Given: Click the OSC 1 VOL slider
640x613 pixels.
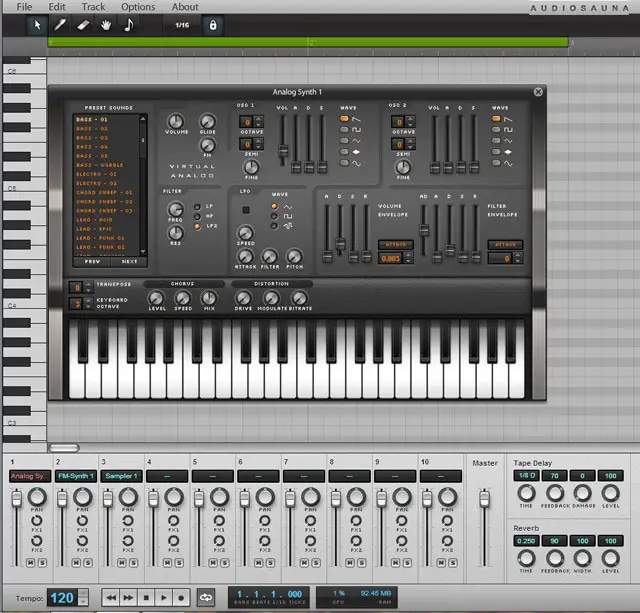Looking at the screenshot, I should pos(282,150).
